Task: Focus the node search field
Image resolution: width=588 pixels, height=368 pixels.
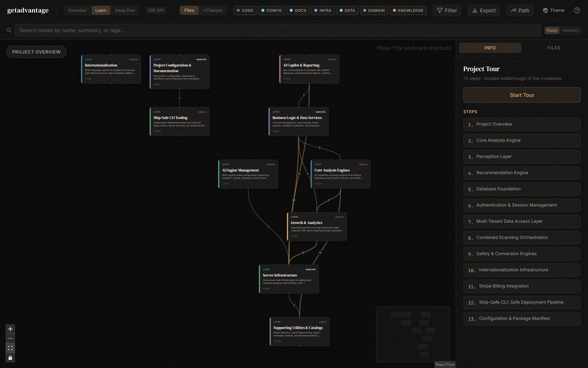Action: 277,30
